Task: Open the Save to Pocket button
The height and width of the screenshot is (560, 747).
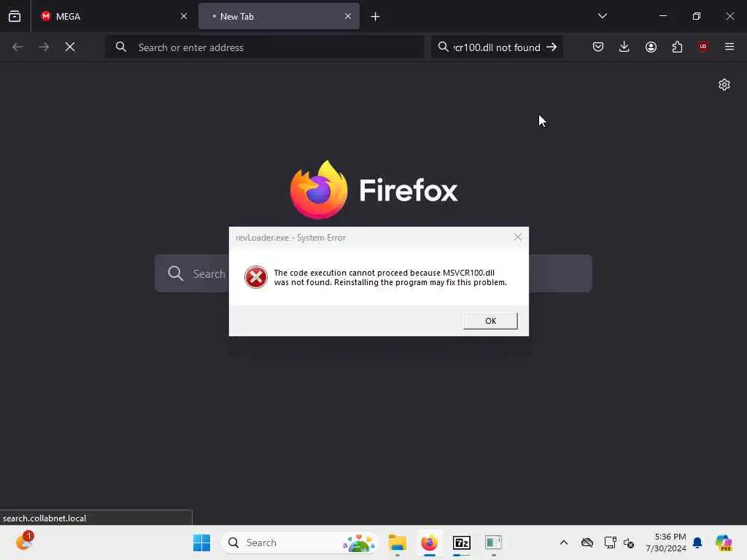Action: tap(598, 47)
